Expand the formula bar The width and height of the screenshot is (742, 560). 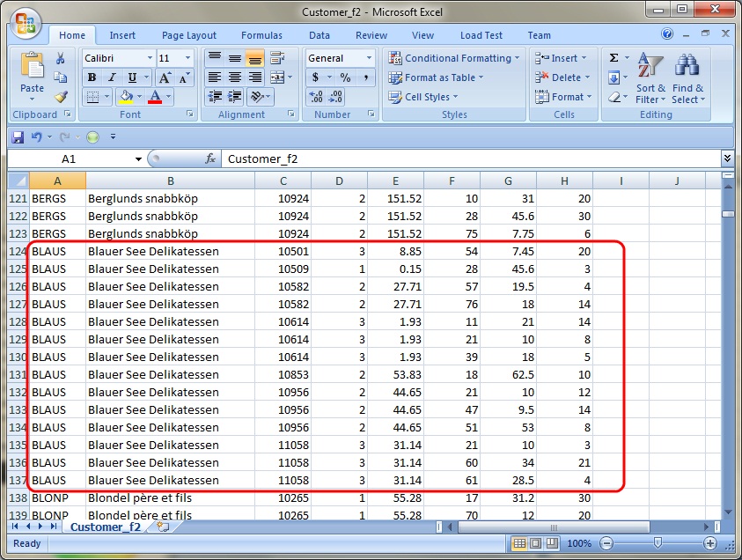727,158
